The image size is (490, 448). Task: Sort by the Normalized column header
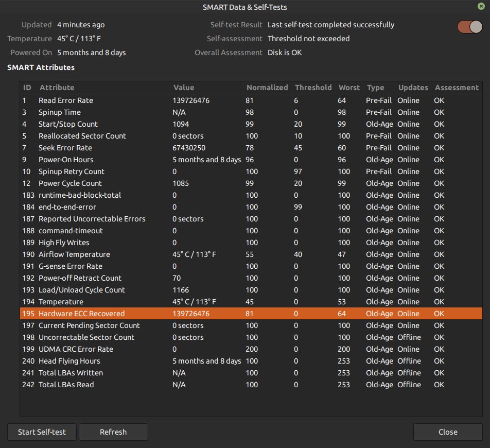coord(268,88)
